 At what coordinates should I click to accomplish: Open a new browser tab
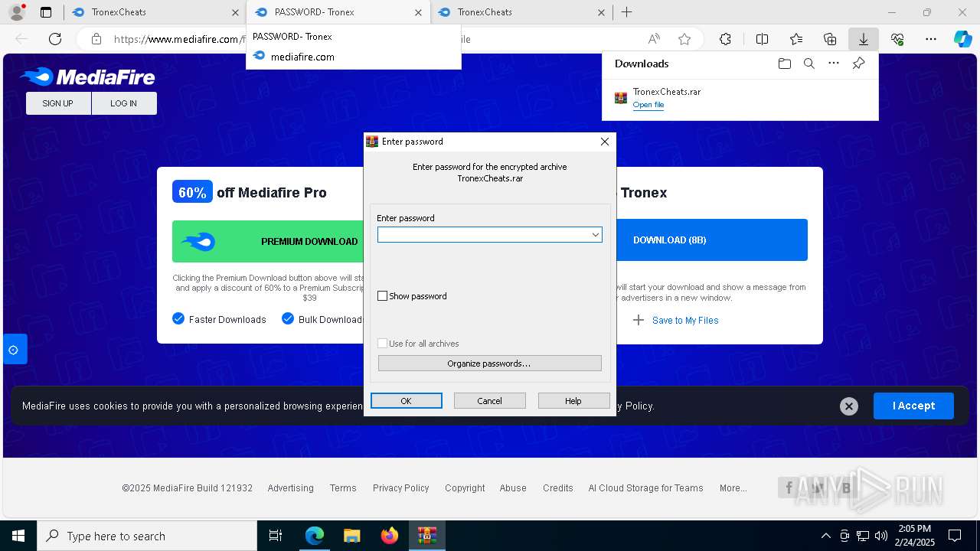tap(626, 12)
